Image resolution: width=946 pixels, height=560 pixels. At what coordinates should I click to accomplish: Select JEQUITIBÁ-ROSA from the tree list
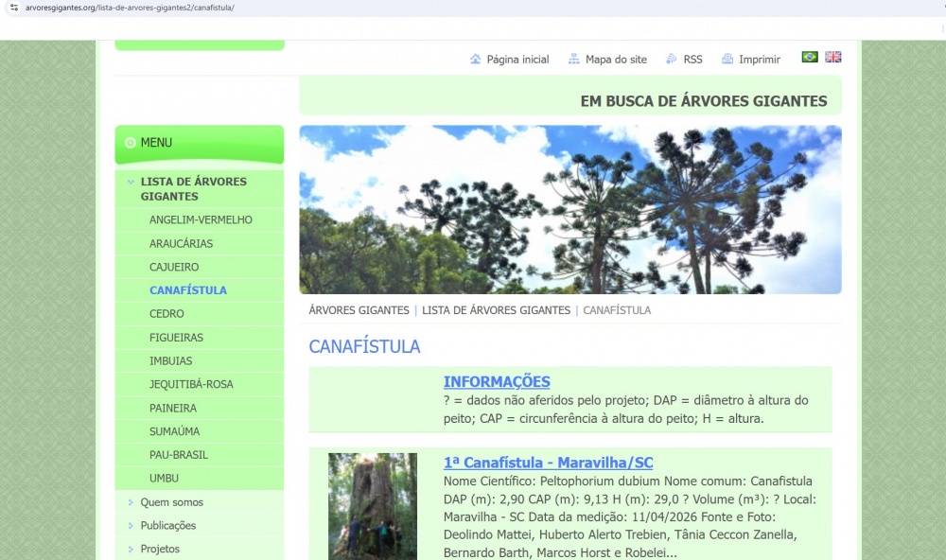pyautogui.click(x=191, y=384)
